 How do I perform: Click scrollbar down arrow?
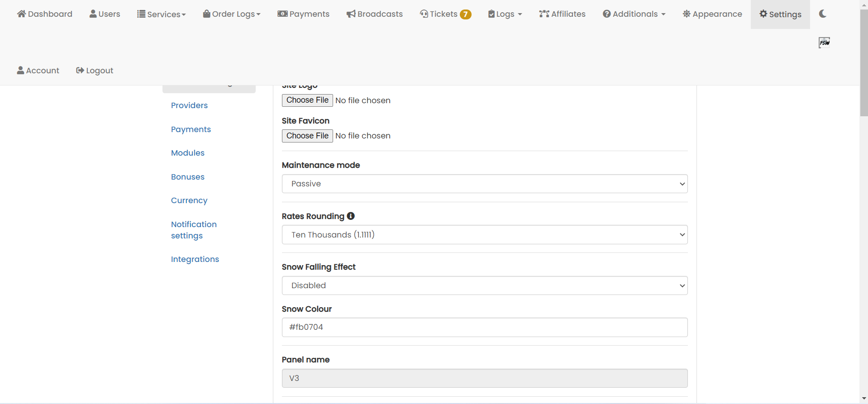coord(864,399)
